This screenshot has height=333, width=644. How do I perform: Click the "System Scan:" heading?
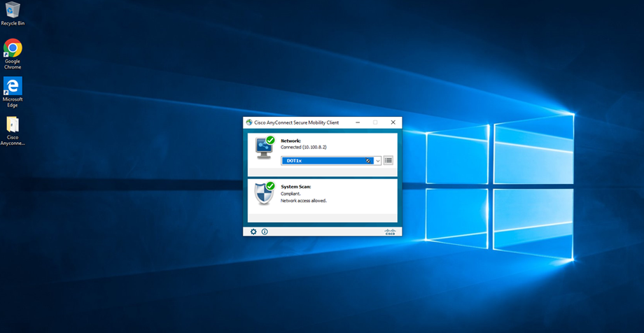(x=295, y=187)
